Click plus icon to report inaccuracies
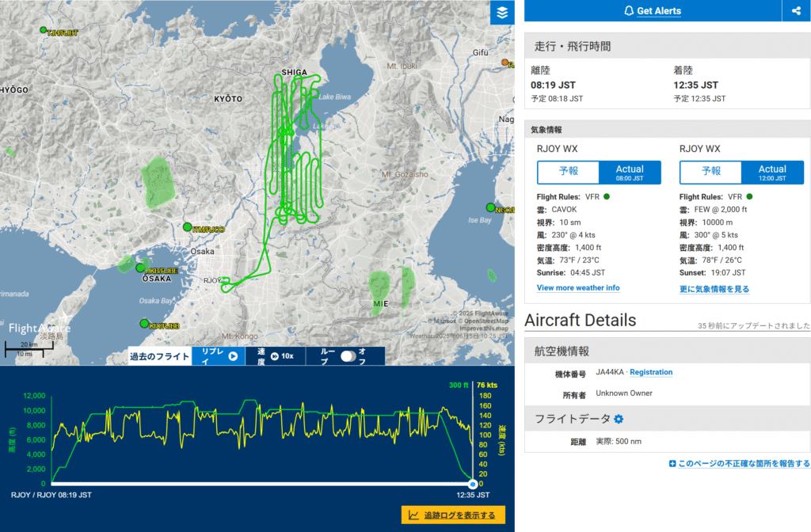Screen dimensions: 811x532 (x=672, y=464)
